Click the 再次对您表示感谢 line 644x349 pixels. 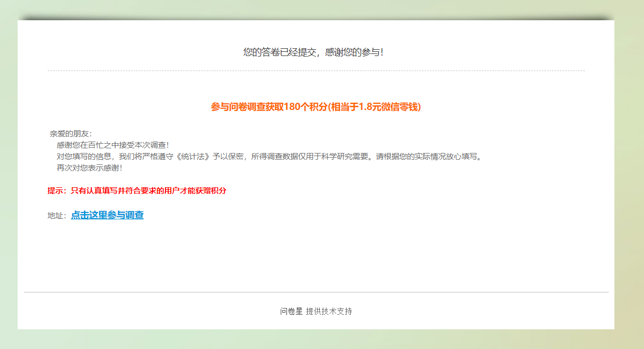(89, 168)
